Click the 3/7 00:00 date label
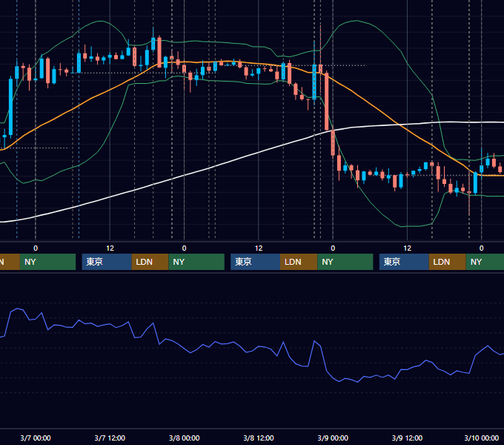 point(36,438)
